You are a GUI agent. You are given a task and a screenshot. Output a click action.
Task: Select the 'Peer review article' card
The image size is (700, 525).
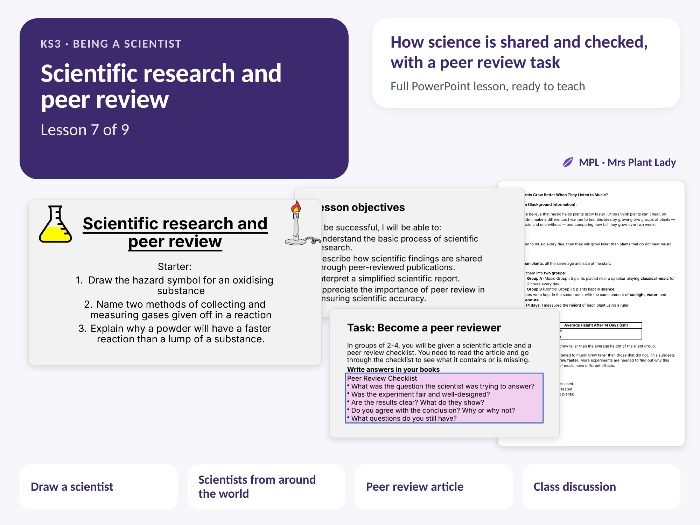[434, 487]
